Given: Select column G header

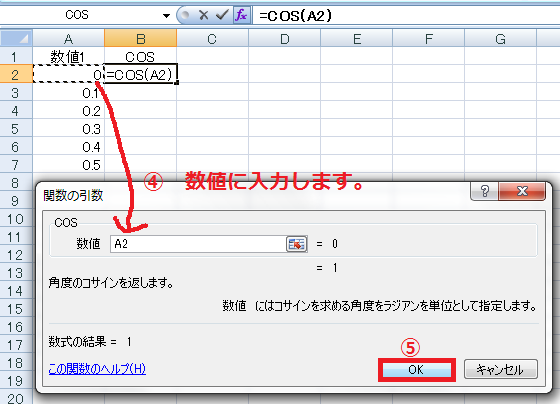Looking at the screenshot, I should pyautogui.click(x=501, y=38).
